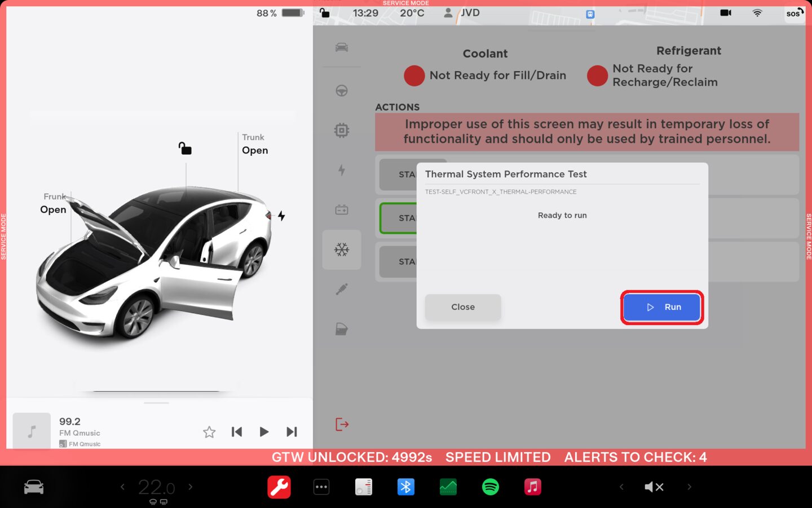Unmute audio with the speaker icon
The width and height of the screenshot is (812, 508).
tap(654, 487)
